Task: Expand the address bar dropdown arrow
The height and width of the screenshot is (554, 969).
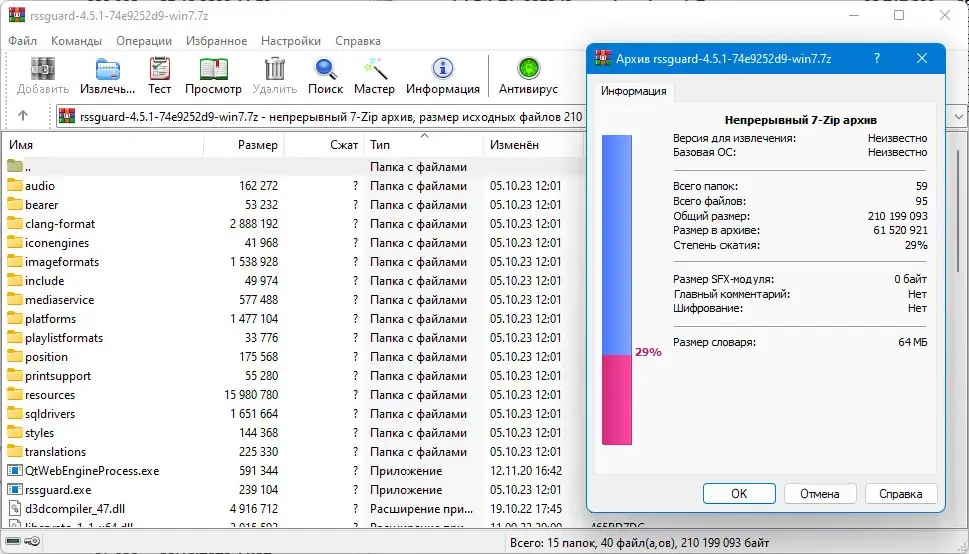Action: tap(958, 116)
